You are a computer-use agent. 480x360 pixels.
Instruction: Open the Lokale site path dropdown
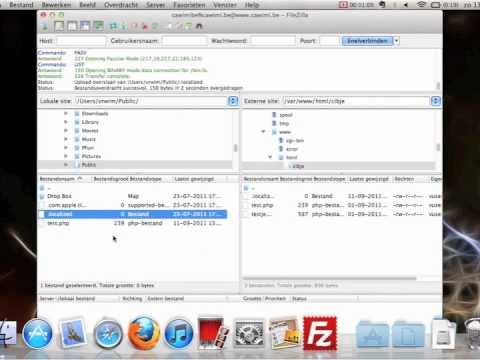[x=233, y=101]
